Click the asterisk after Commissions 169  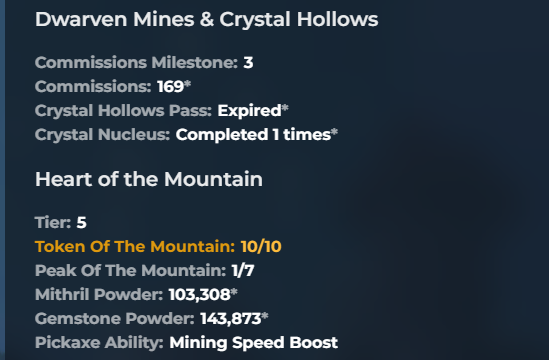click(188, 84)
